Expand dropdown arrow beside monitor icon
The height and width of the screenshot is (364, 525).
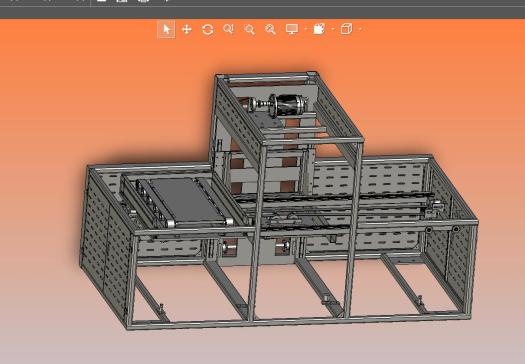point(305,29)
